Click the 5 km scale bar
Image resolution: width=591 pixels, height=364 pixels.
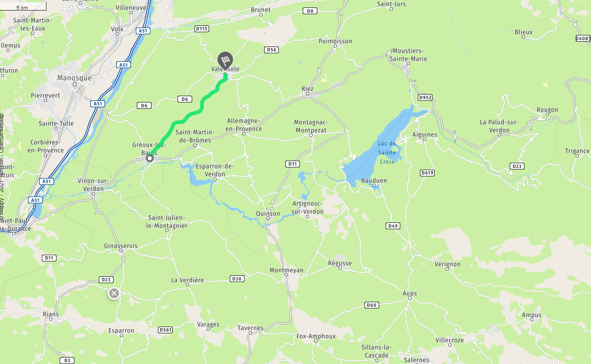coord(23,6)
